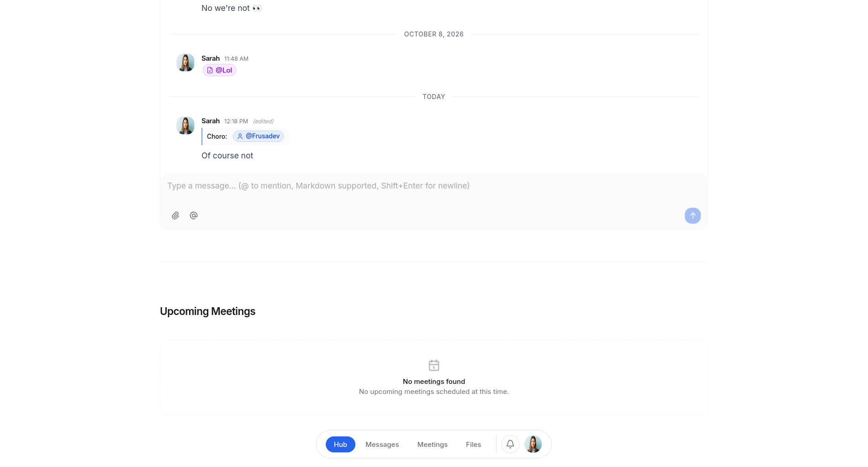The image size is (868, 467).
Task: Send message with blue arrow button
Action: pos(693,215)
